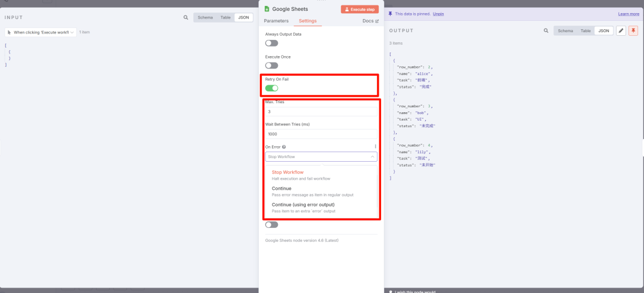The width and height of the screenshot is (644, 293).
Task: Click the red pin data icon
Action: pos(633,30)
